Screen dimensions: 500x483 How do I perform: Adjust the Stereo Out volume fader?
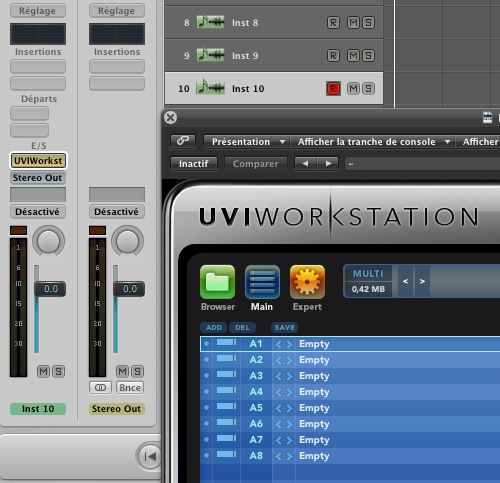129,289
